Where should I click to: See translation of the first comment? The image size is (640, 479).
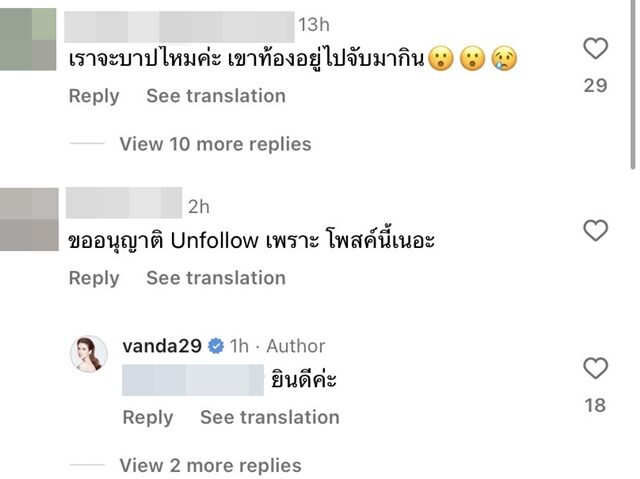coord(216,96)
